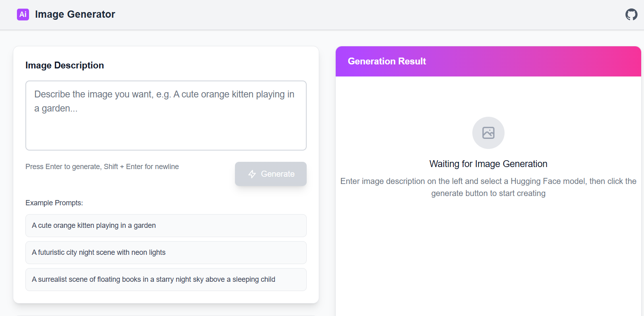The height and width of the screenshot is (316, 644).
Task: Click the image placeholder icon in results
Action: pos(488,133)
